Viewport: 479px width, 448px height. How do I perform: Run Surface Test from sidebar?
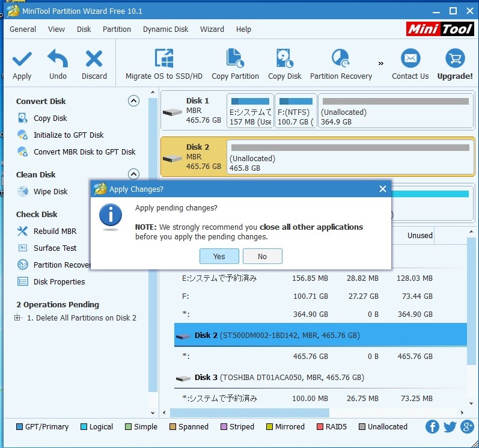pos(55,248)
